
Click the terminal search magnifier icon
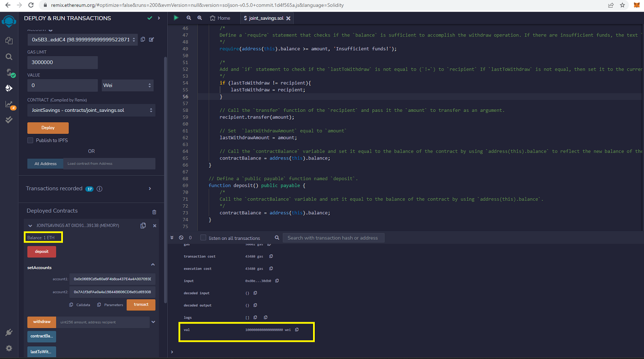pyautogui.click(x=277, y=238)
